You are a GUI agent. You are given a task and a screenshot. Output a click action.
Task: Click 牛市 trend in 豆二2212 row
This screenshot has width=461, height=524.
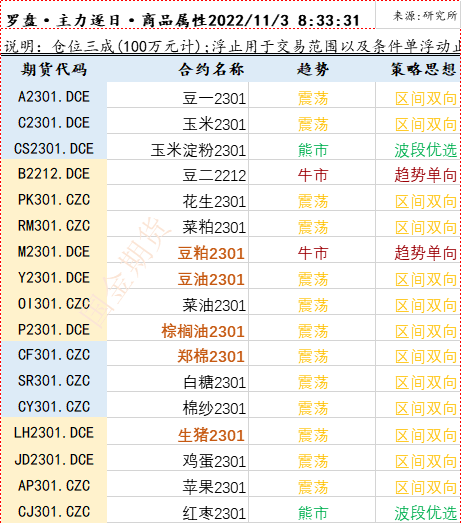pyautogui.click(x=313, y=175)
